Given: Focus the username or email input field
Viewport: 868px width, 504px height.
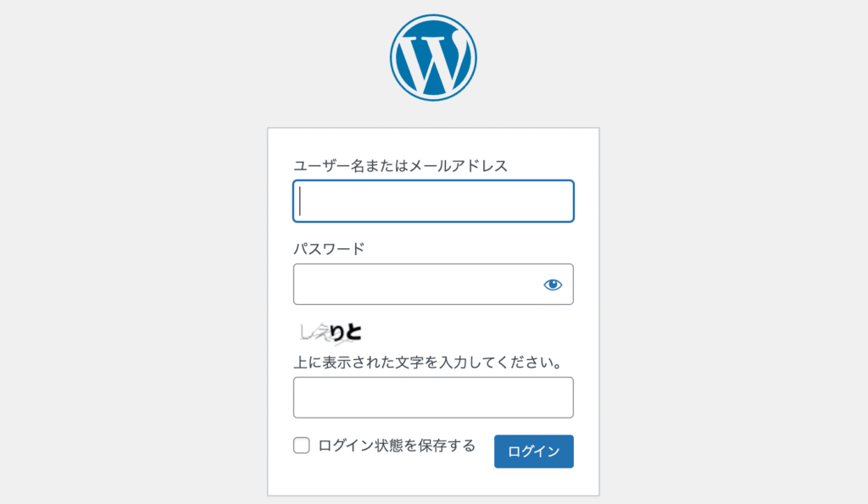Looking at the screenshot, I should (433, 202).
